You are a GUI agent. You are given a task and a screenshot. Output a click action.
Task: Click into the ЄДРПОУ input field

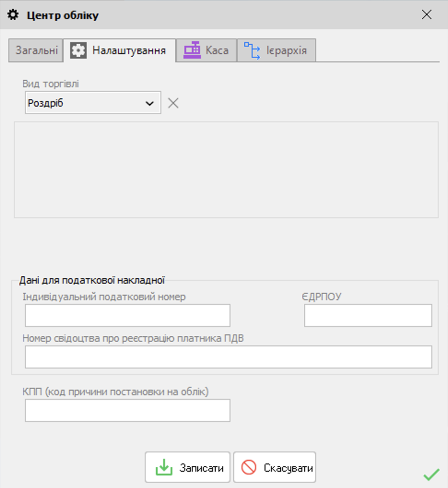click(x=368, y=315)
